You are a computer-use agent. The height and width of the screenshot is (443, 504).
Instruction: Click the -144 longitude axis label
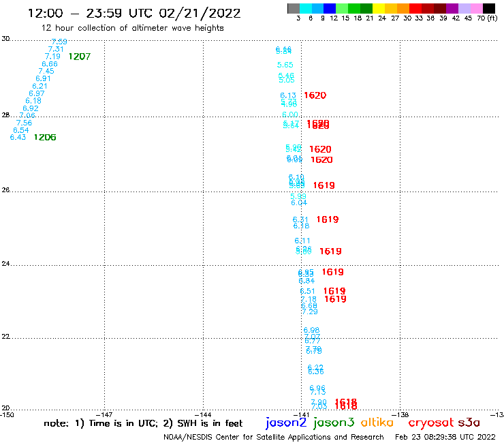pos(203,415)
